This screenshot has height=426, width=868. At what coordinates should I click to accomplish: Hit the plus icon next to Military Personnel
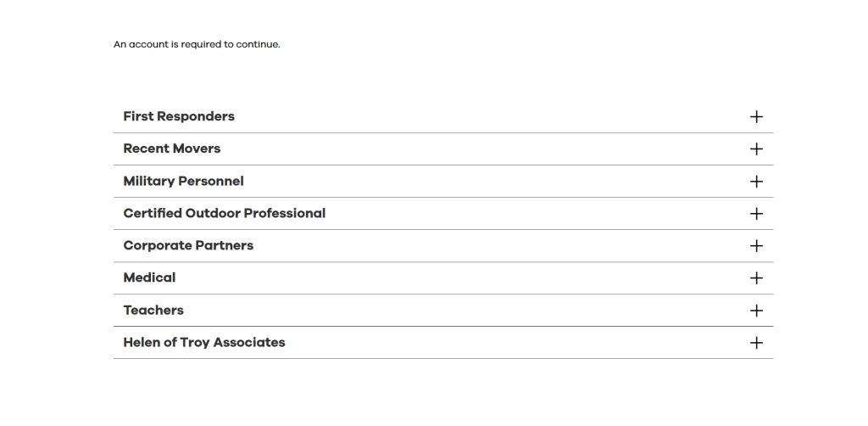coord(756,182)
